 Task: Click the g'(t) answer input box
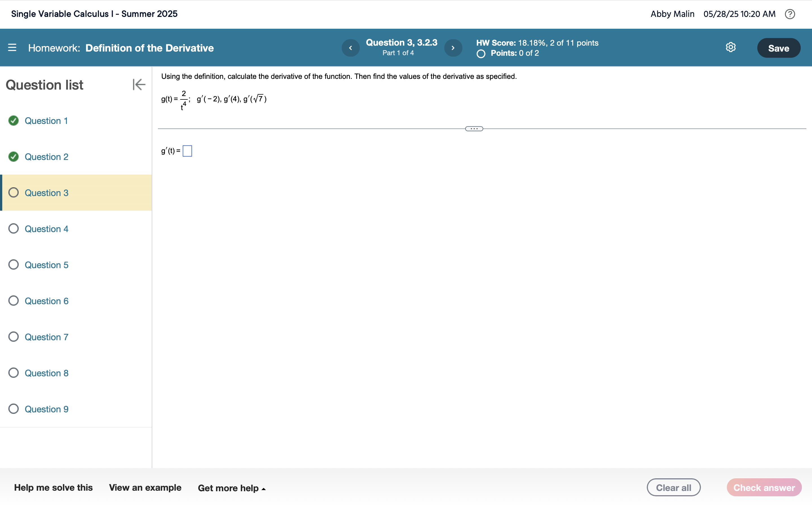coord(187,151)
